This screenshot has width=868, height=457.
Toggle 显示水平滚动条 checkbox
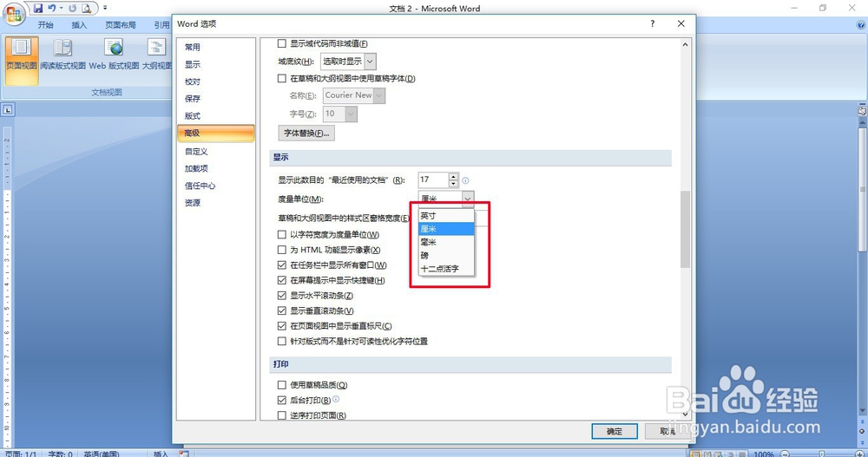pos(282,296)
